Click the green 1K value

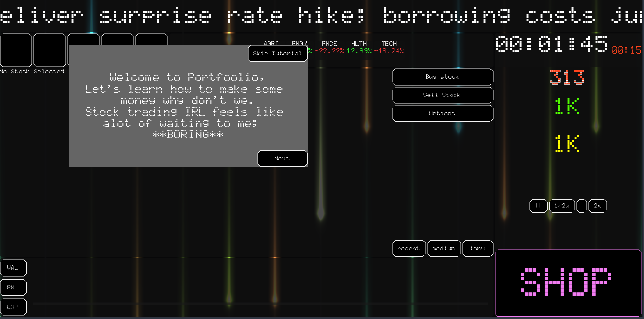pos(567,106)
